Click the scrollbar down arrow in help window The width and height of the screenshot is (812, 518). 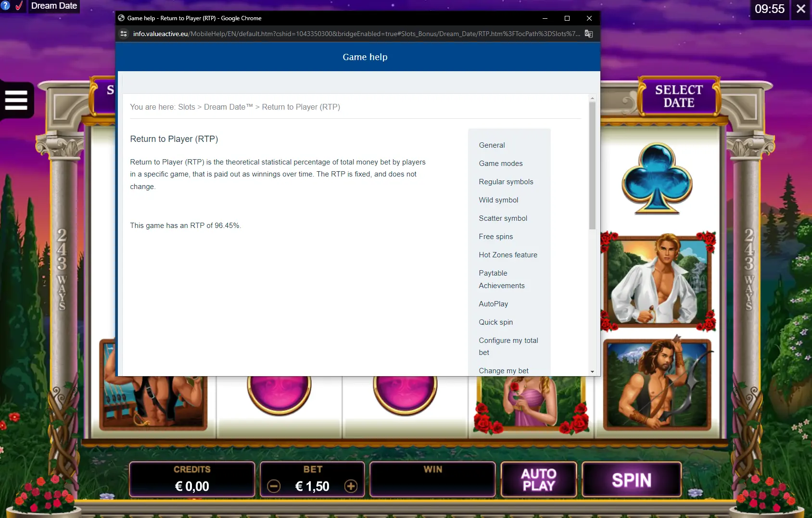tap(592, 371)
